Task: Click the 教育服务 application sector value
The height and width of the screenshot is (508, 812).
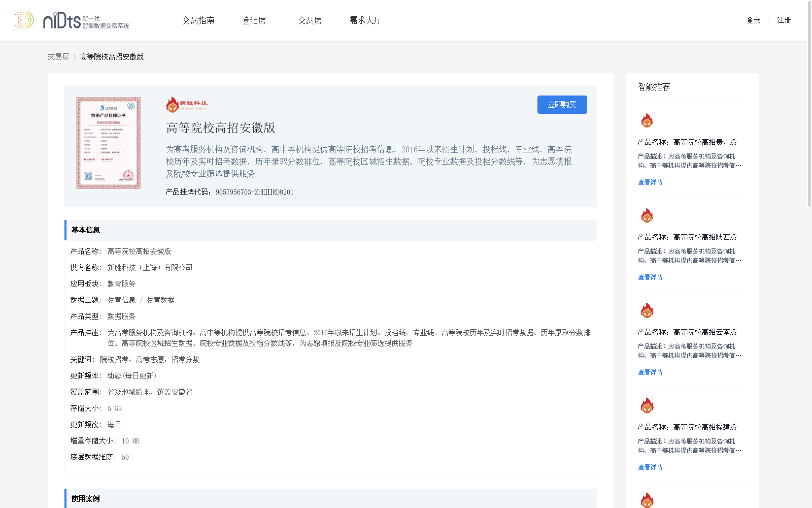Action: tap(121, 284)
